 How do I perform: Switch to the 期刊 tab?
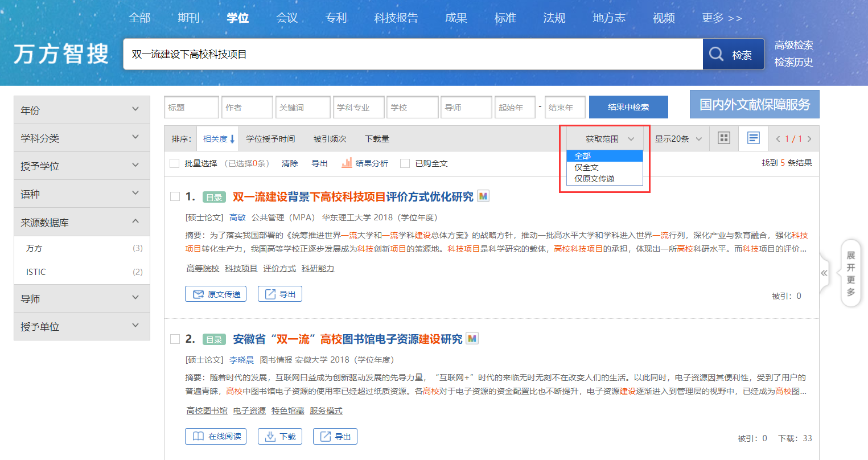click(188, 18)
